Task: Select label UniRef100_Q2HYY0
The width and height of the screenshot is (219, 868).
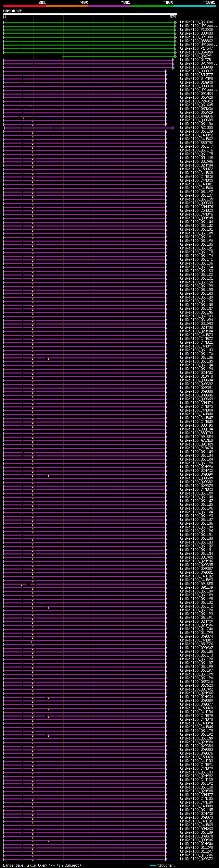Action: click(196, 467)
